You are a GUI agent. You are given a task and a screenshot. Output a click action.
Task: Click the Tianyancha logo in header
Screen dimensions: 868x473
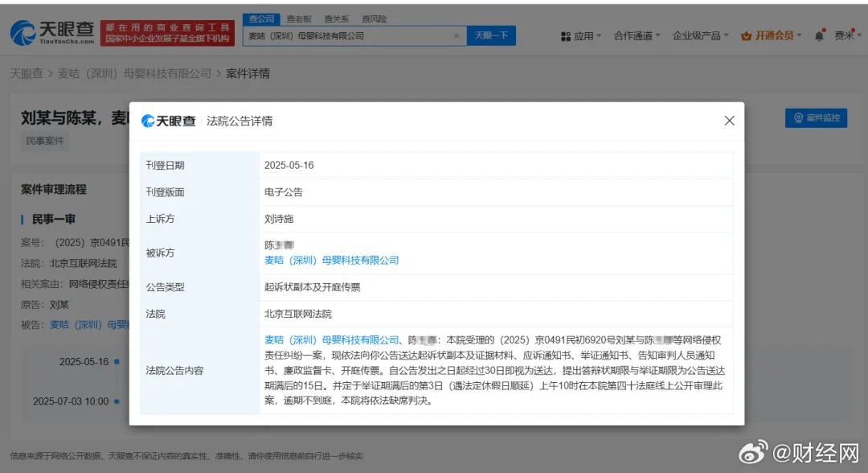click(x=52, y=33)
